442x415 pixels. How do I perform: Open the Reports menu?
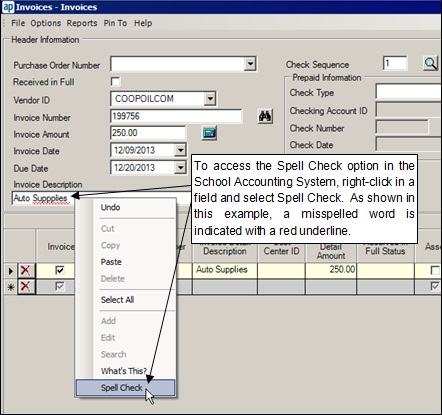[82, 23]
